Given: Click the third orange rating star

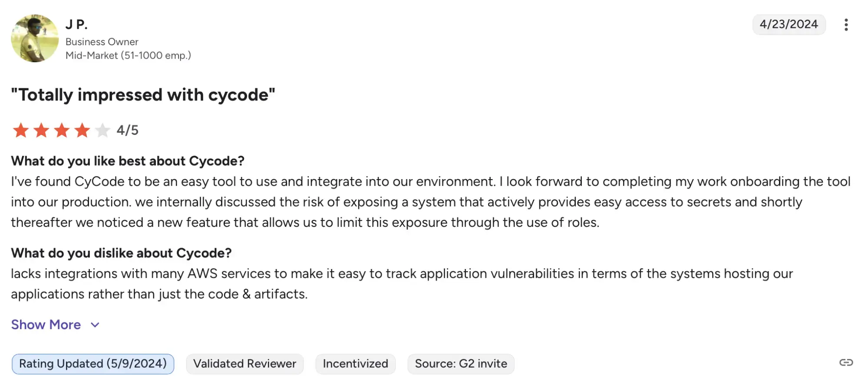Looking at the screenshot, I should pos(62,130).
